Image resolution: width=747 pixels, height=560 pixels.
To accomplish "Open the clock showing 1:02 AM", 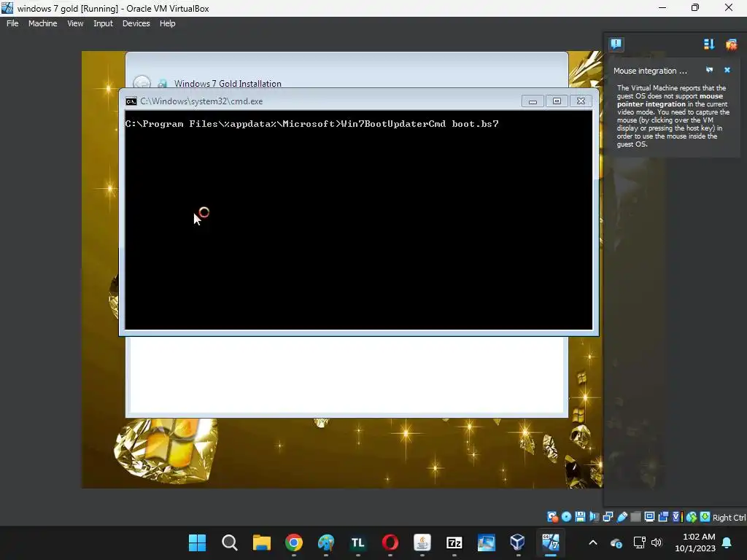I will pyautogui.click(x=695, y=542).
